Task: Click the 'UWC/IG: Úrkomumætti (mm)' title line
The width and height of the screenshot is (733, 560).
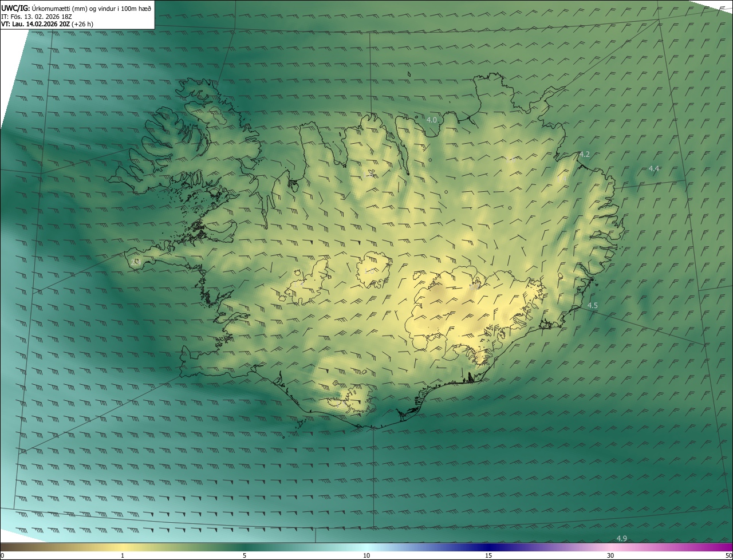Action: click(76, 9)
